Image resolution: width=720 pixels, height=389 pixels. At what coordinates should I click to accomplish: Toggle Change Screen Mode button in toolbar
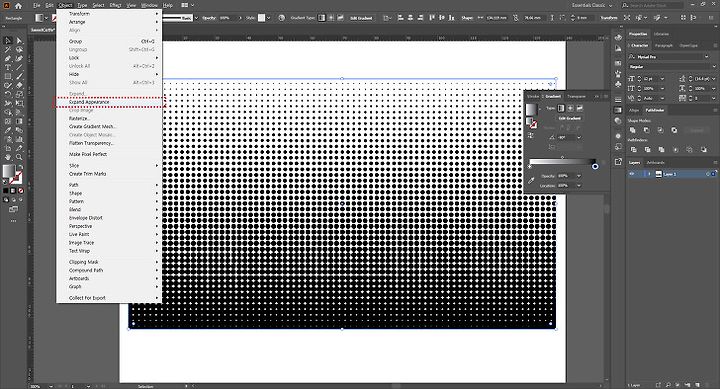(x=13, y=209)
